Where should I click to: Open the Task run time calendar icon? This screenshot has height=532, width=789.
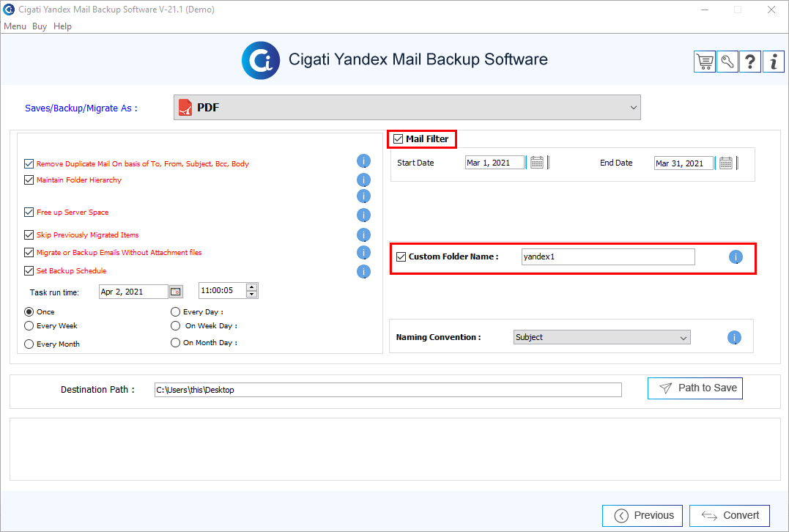tap(176, 292)
